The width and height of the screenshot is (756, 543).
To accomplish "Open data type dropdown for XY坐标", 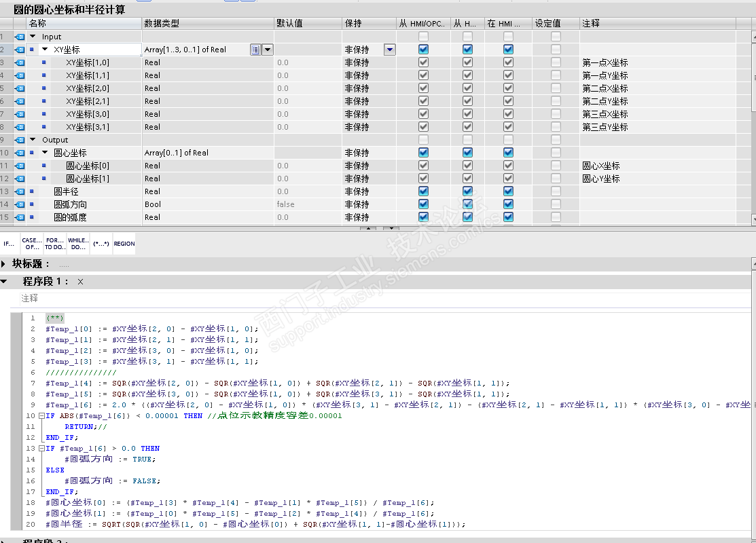I will pyautogui.click(x=268, y=50).
